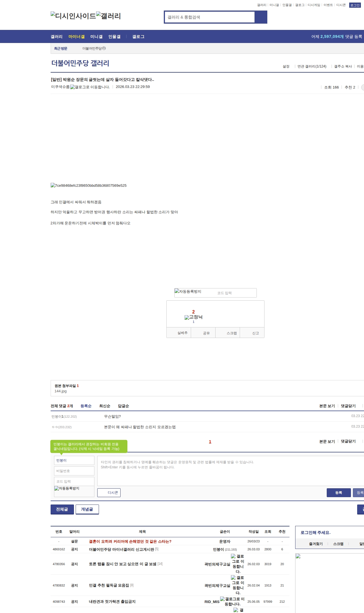364x613 pixels.
Task: Open notice 토론 탭을 잠시 안 보고 싶으면 이 글 보셈
Action: coord(123,564)
